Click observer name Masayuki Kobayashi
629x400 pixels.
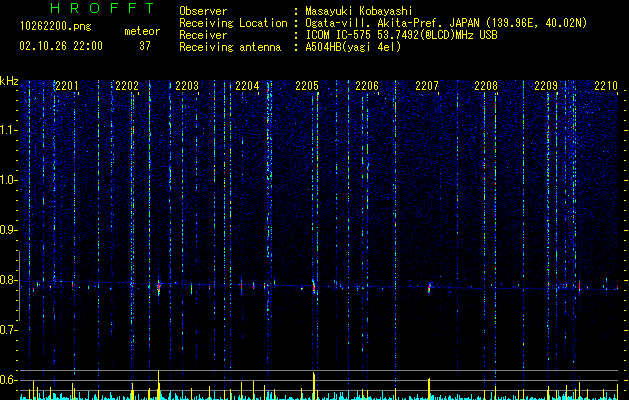359,11
